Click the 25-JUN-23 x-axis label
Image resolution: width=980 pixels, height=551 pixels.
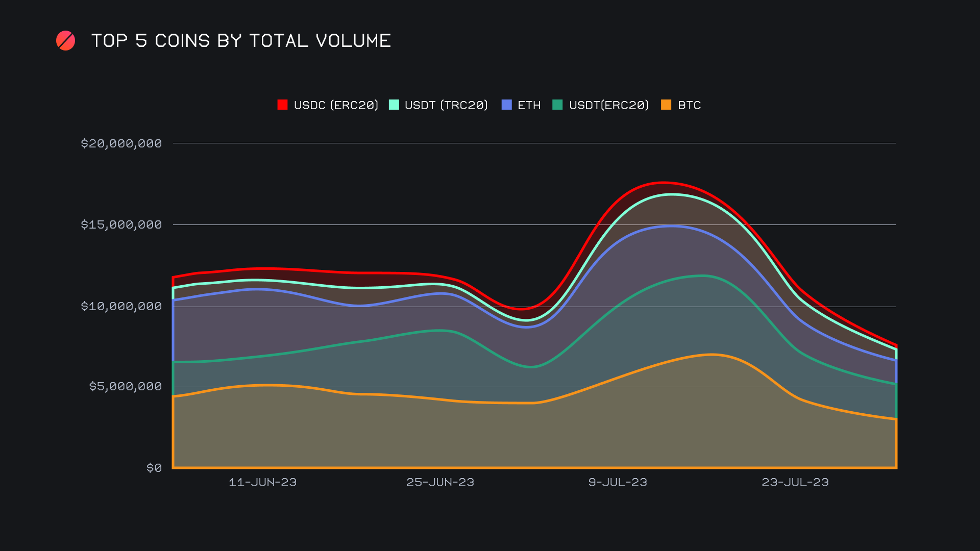[x=440, y=482]
